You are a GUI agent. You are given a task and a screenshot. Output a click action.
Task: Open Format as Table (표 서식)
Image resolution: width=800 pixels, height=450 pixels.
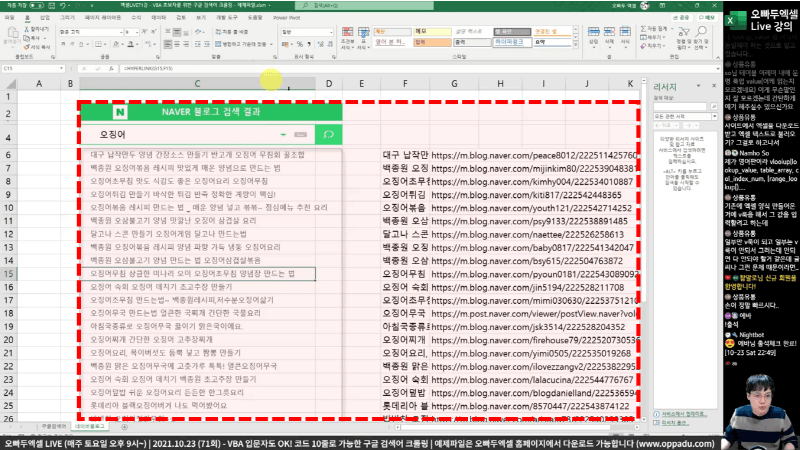pos(363,38)
